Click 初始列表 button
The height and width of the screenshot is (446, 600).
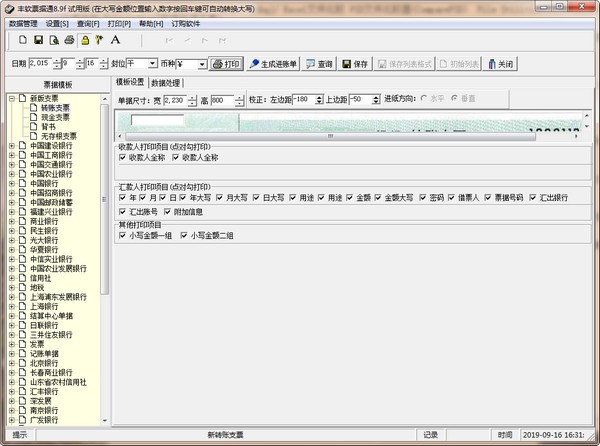click(x=459, y=64)
